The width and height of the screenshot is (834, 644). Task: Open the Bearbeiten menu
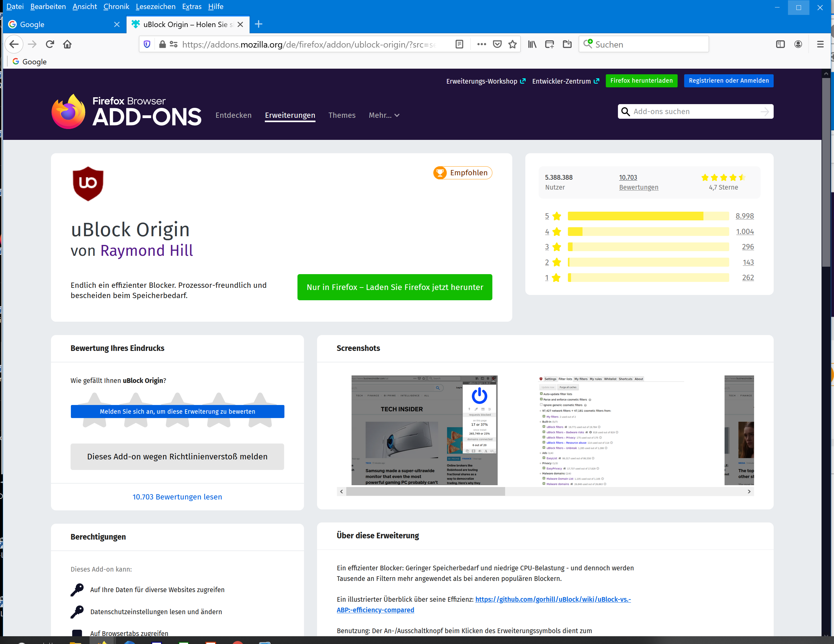tap(48, 7)
